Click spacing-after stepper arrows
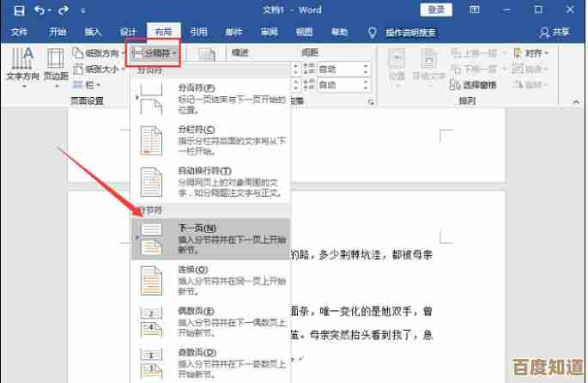588x383 pixels. (x=366, y=85)
